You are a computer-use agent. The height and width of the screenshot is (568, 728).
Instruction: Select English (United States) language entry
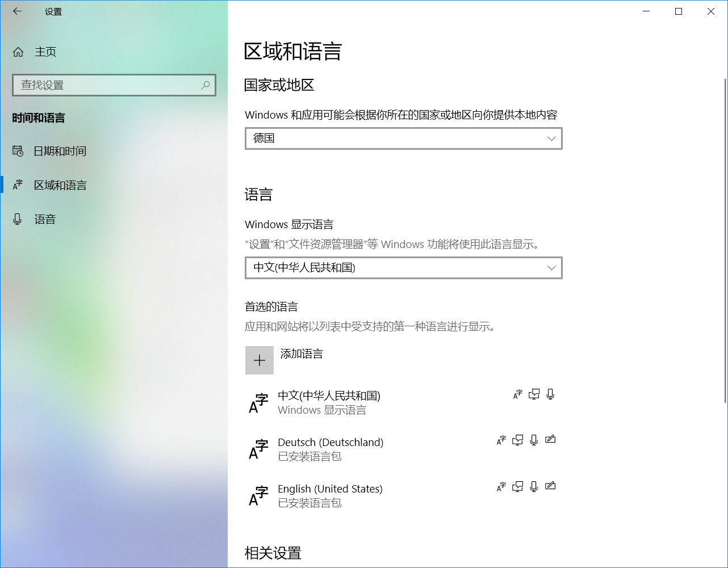tap(404, 496)
